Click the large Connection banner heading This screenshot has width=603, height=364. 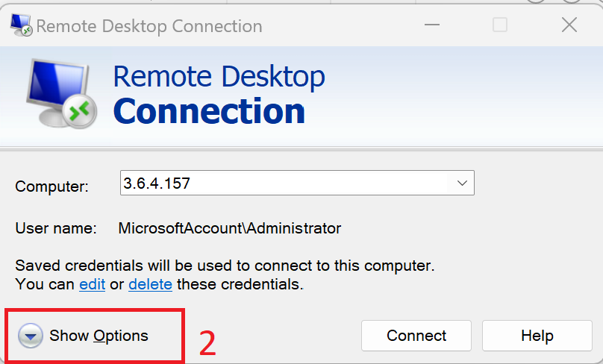(x=209, y=110)
